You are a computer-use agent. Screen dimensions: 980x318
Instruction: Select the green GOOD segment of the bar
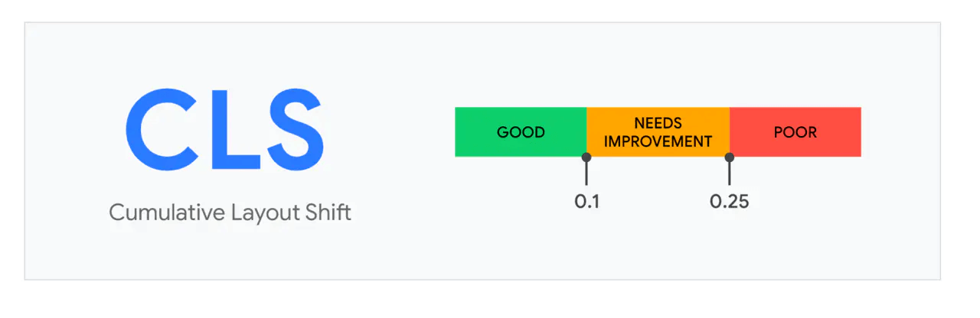(x=521, y=145)
